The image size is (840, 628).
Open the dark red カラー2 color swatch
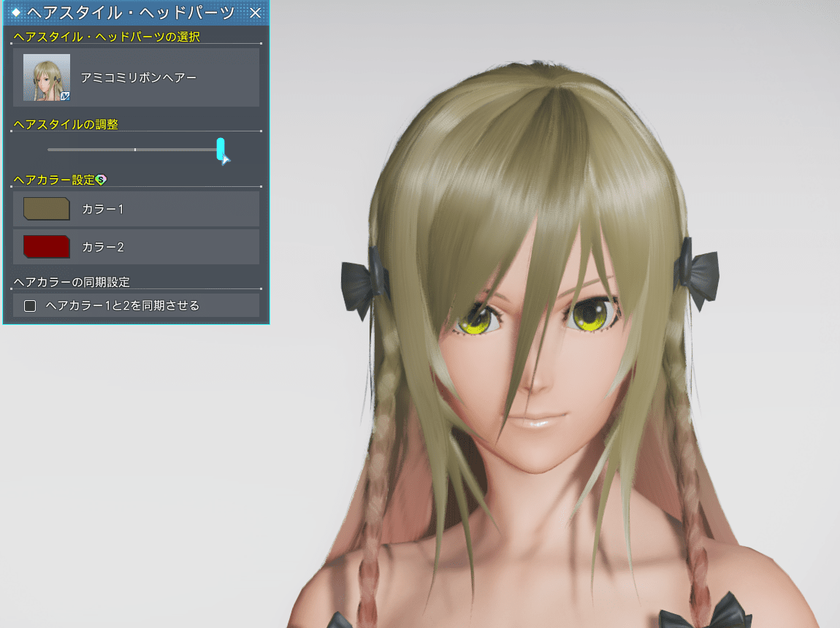point(47,247)
